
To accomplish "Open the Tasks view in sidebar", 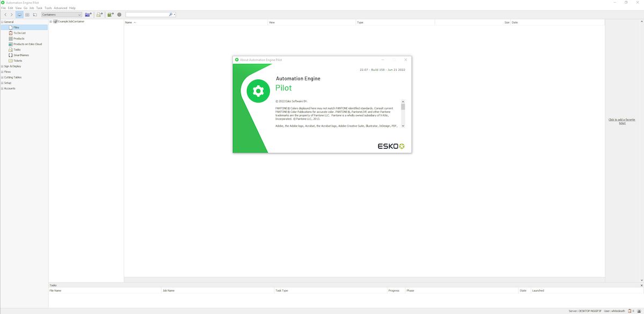I will click(x=15, y=49).
